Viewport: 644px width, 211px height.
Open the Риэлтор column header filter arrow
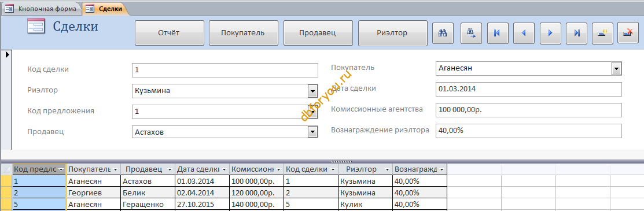tap(387, 169)
